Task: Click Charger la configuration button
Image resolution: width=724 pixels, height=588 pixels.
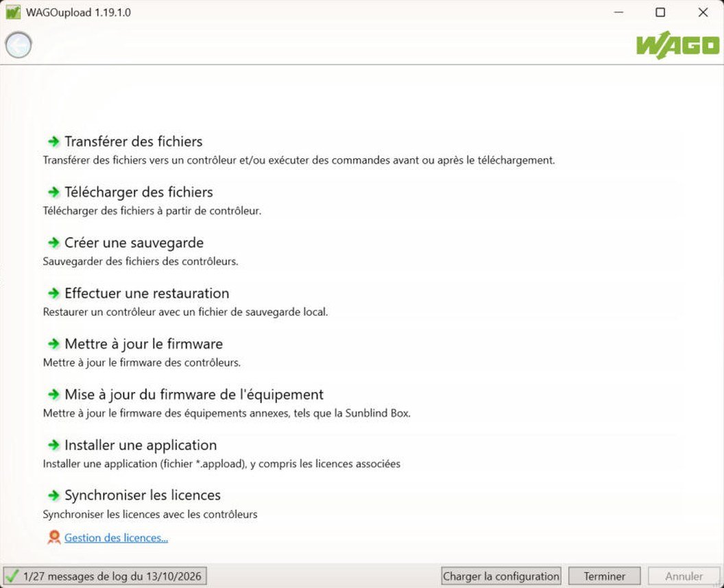Action: tap(501, 576)
